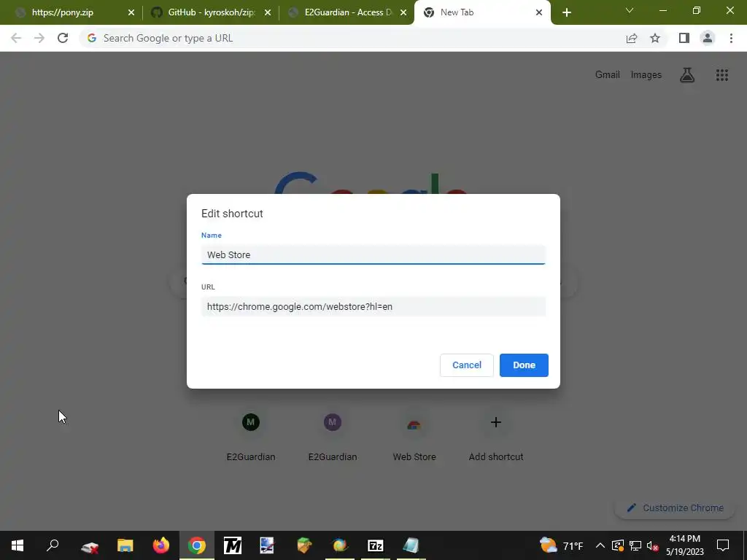Close the GitHub tab

tap(268, 12)
